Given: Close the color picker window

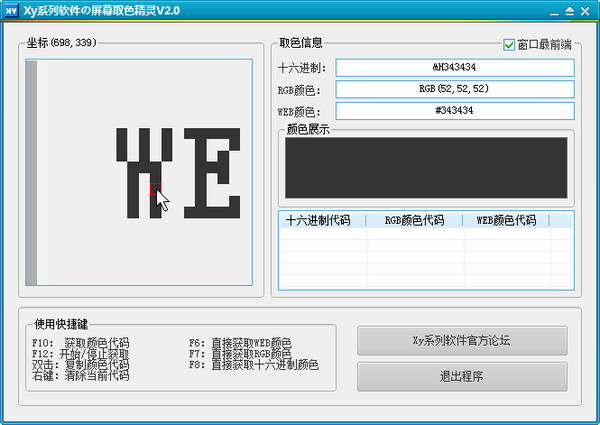Looking at the screenshot, I should (586, 10).
